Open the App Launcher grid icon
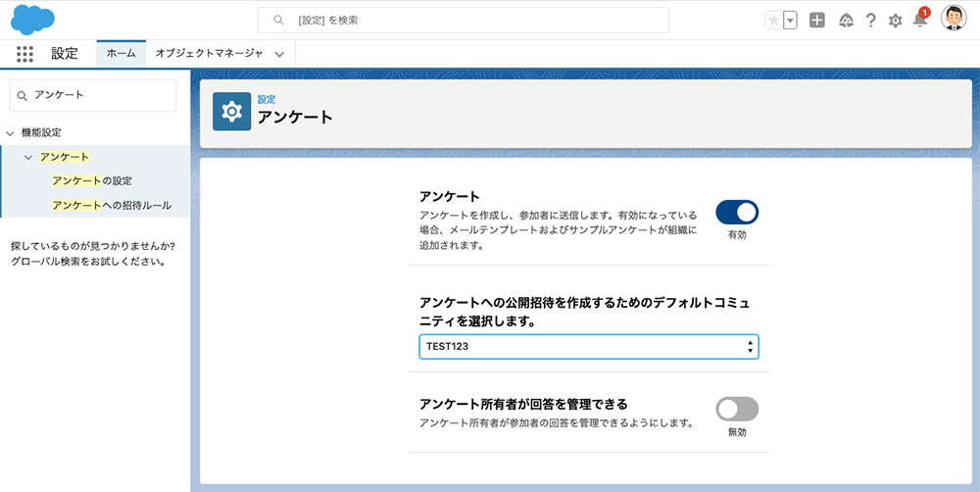 tap(25, 54)
